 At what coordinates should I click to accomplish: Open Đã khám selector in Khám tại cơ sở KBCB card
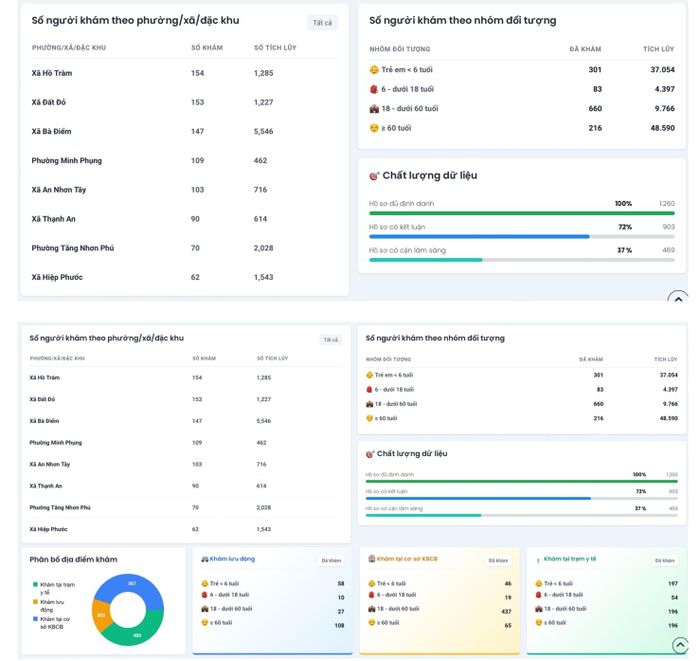point(498,561)
